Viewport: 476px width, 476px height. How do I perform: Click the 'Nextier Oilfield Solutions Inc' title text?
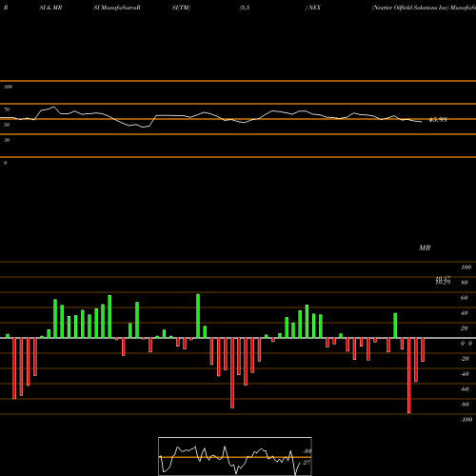tap(410, 8)
